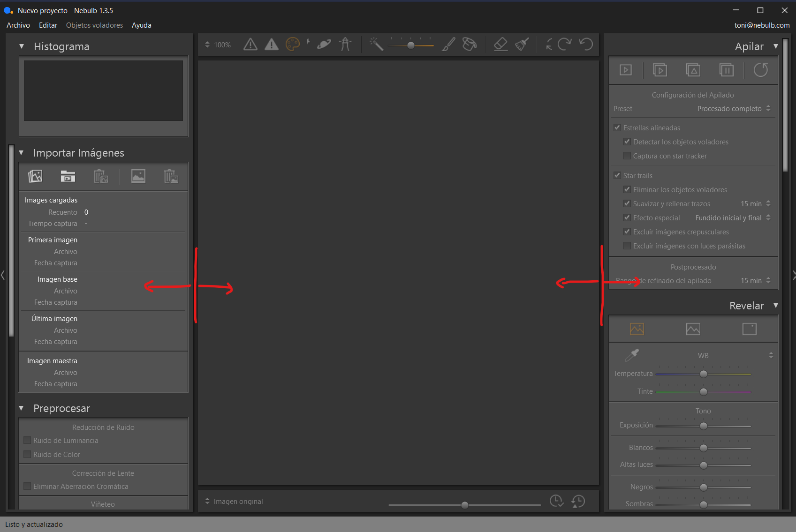Click the filled warning triangle icon
Screen dimensions: 796x532
272,45
